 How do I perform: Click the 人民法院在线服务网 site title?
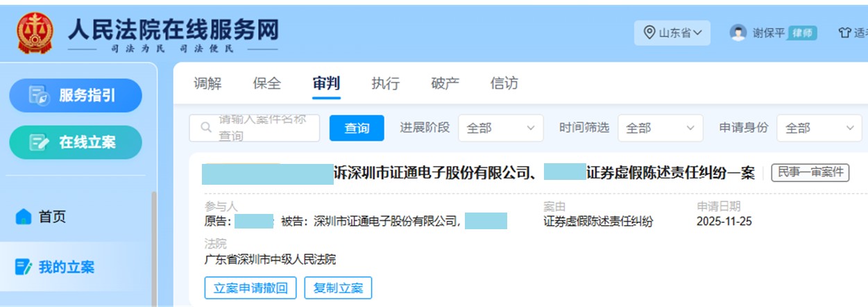pos(173,29)
